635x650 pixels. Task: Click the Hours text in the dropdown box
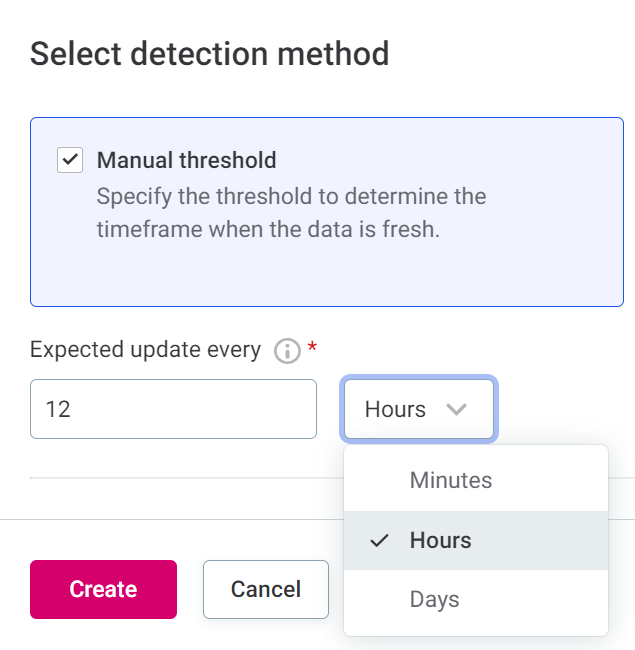pos(395,409)
